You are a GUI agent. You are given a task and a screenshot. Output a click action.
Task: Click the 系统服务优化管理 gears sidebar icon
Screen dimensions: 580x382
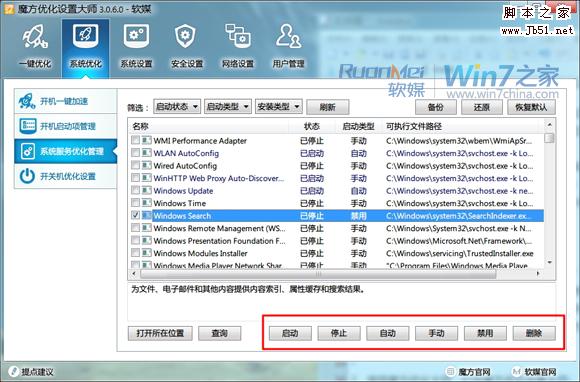pos(27,151)
